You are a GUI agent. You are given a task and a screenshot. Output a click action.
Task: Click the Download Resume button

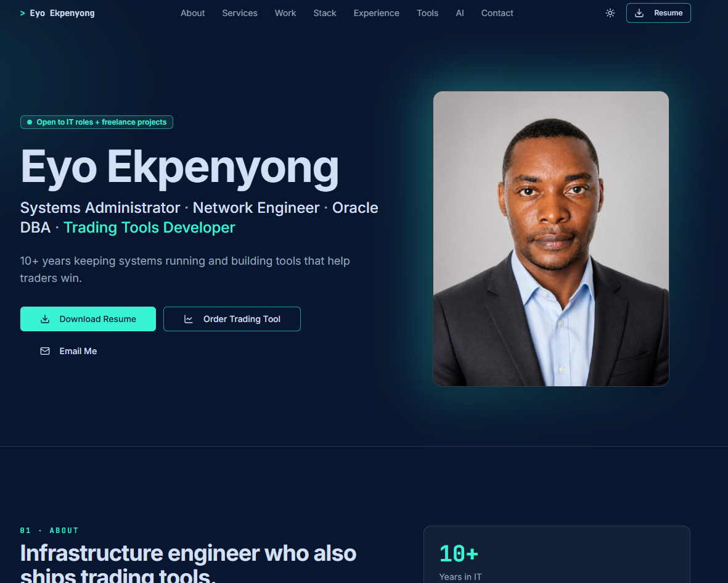click(x=88, y=319)
